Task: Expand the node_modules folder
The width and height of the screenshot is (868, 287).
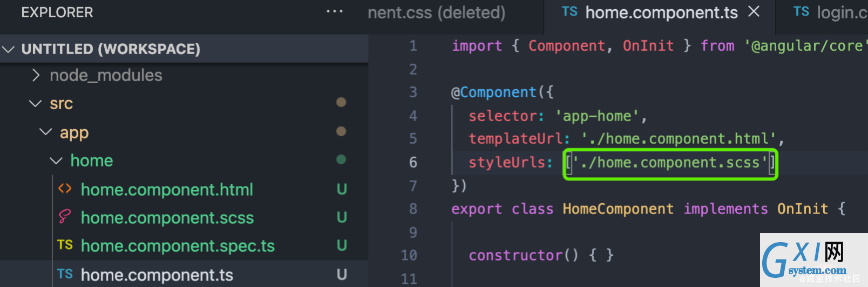Action: tap(36, 75)
